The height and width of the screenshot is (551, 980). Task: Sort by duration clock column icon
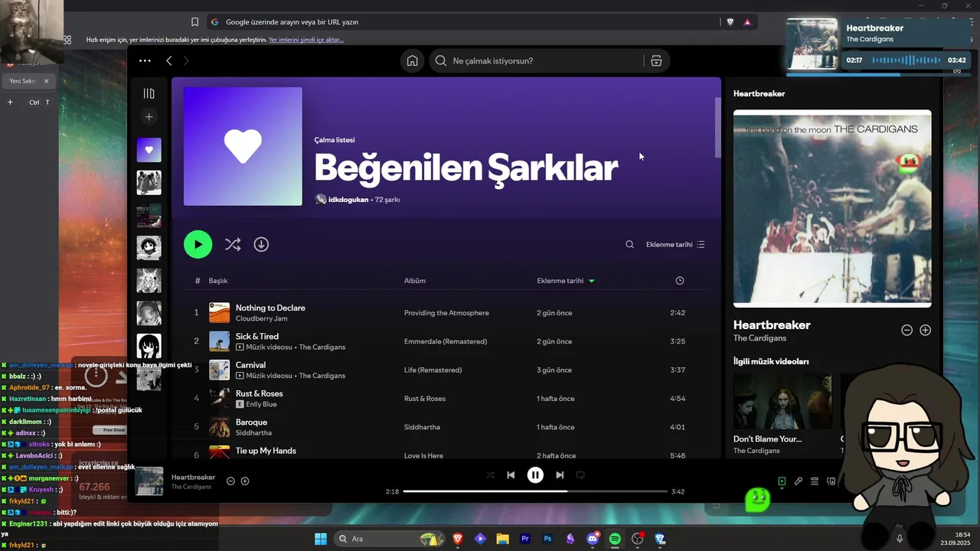tap(679, 281)
